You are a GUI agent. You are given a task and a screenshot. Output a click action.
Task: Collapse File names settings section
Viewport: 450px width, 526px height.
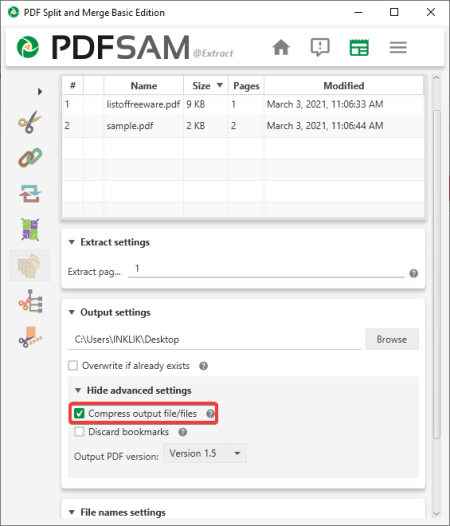(71, 512)
